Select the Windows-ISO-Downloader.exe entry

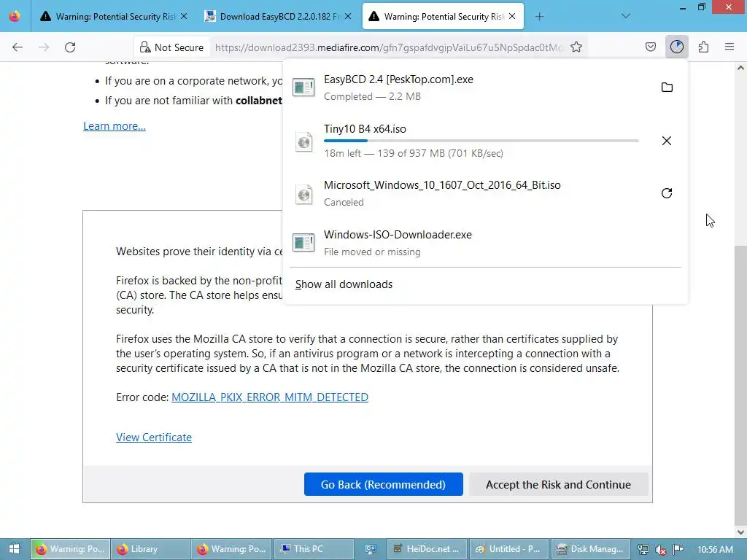485,243
